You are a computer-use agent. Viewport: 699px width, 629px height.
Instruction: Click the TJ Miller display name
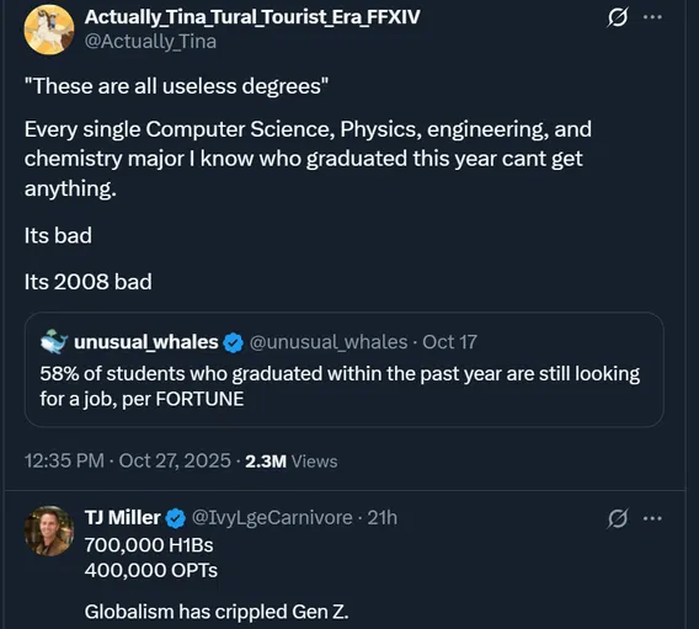click(x=122, y=518)
